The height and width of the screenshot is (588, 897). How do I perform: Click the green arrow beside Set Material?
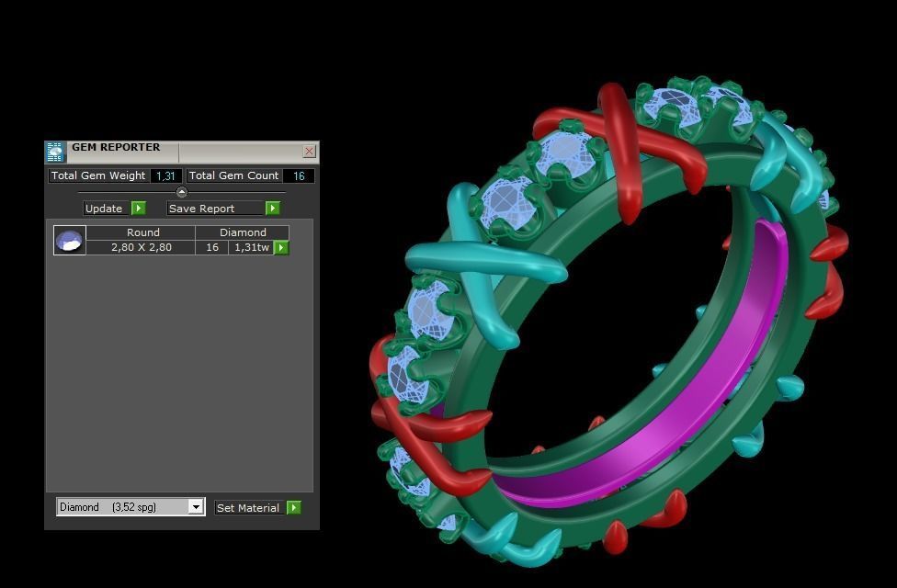(x=293, y=507)
